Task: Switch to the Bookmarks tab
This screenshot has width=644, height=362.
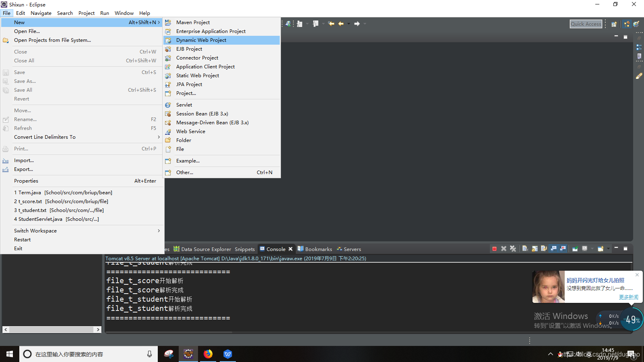Action: (315, 249)
